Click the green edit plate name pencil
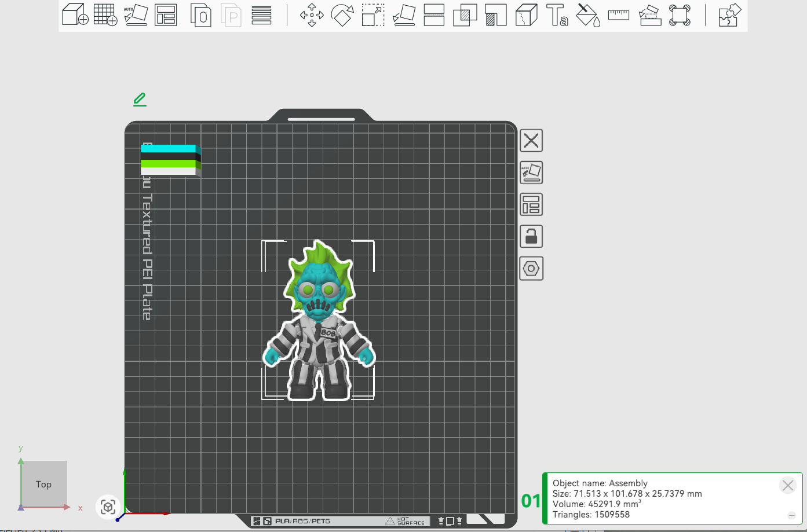The width and height of the screenshot is (807, 532). 140,100
